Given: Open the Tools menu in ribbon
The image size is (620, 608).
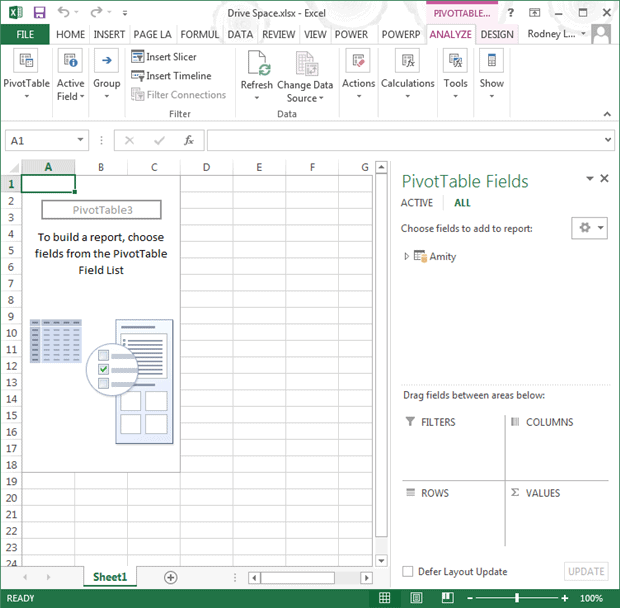Looking at the screenshot, I should 455,74.
